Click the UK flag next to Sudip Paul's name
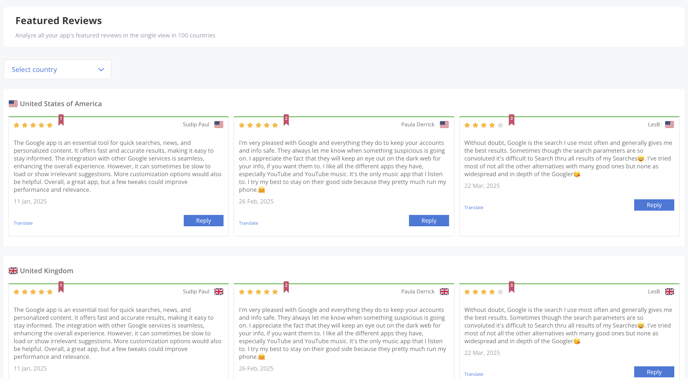This screenshot has height=379, width=688. point(219,292)
